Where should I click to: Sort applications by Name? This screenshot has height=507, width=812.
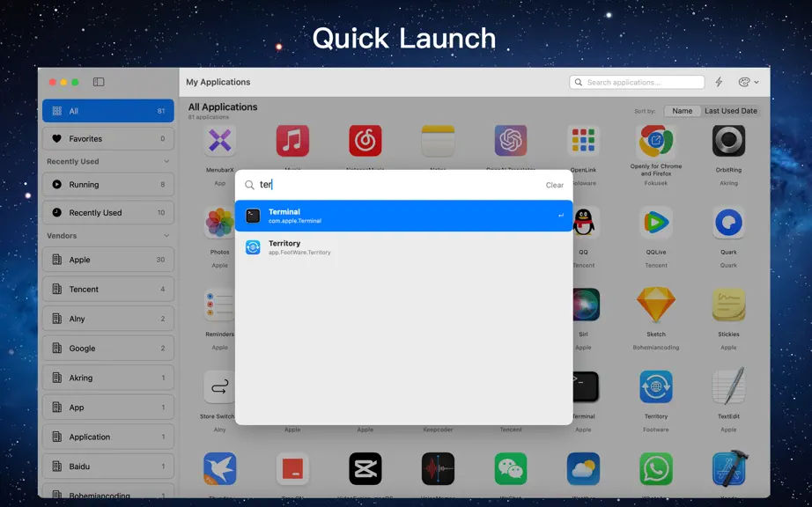click(682, 111)
